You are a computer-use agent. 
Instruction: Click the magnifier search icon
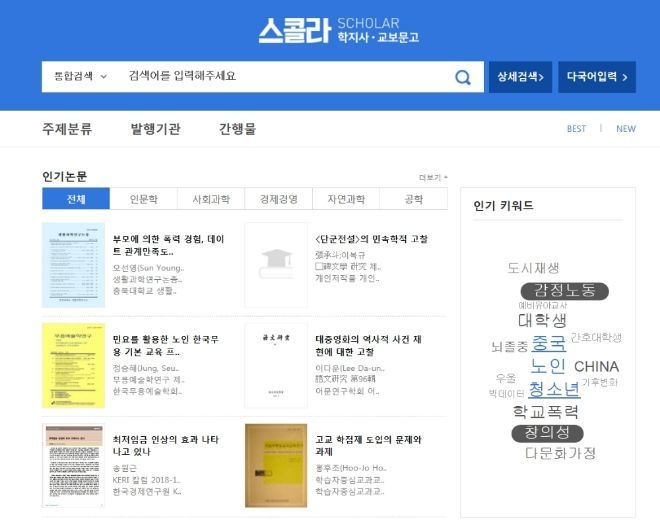coord(463,77)
